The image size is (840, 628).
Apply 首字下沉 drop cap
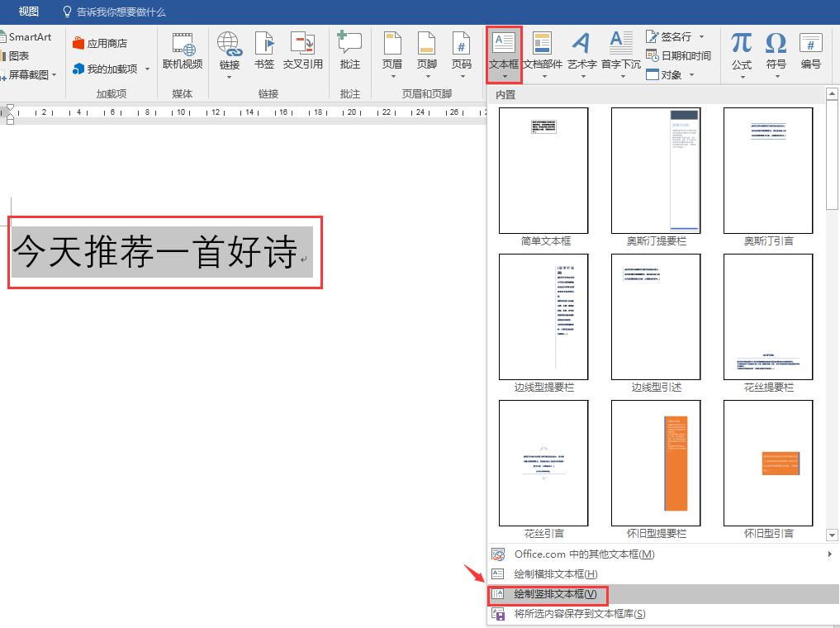620,51
